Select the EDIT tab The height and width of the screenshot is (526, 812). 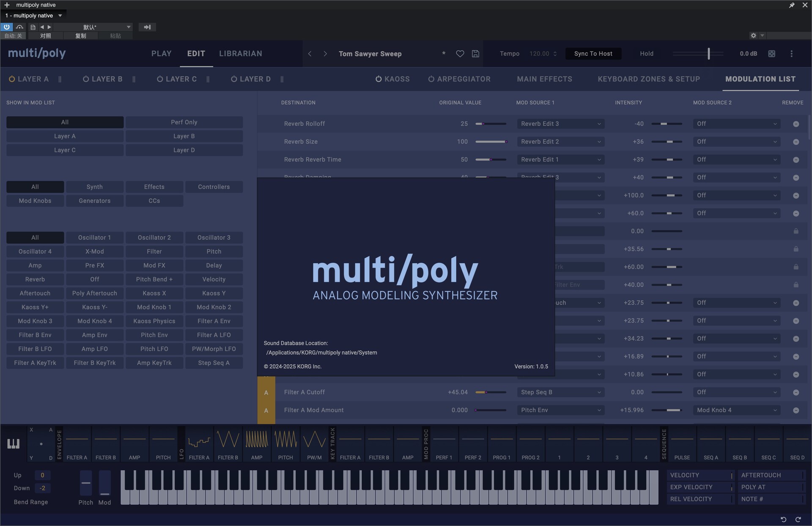pyautogui.click(x=196, y=54)
